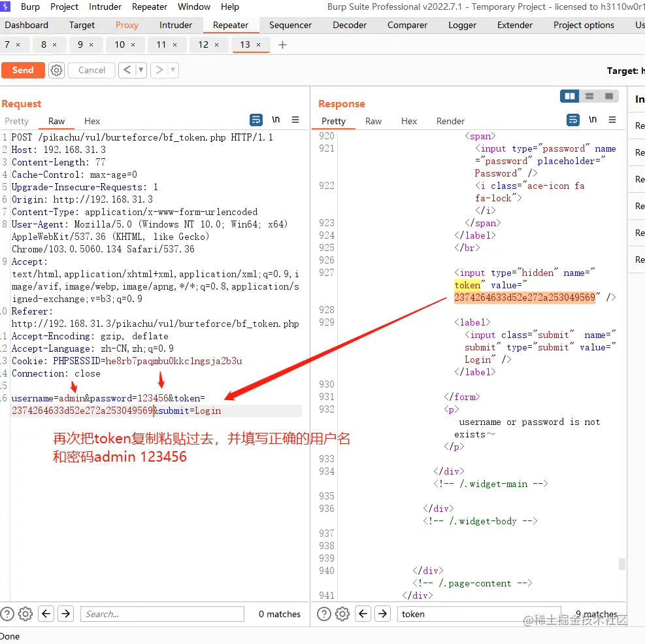Screen dimensions: 645x644
Task: Switch to the Dashboard tab
Action: pyautogui.click(x=26, y=25)
